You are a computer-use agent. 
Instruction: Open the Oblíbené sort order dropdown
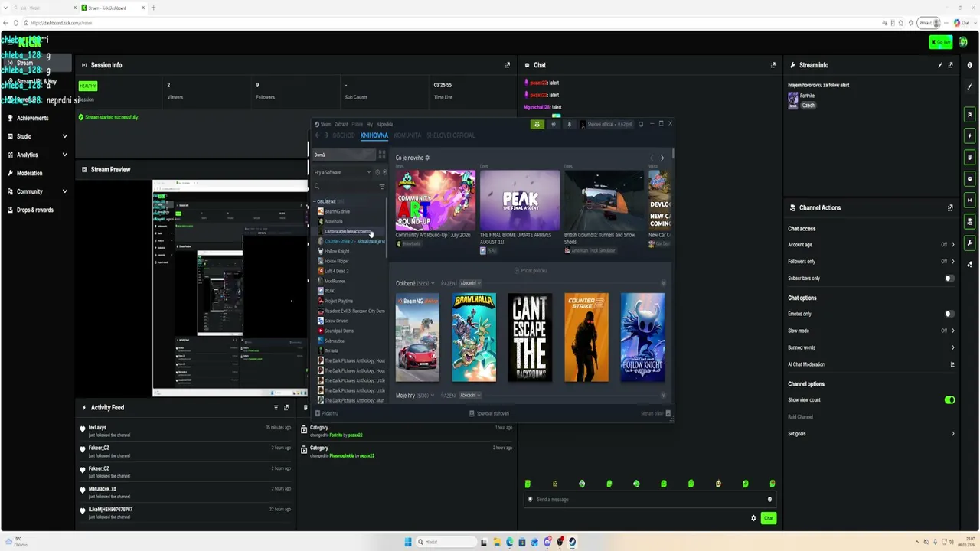click(469, 283)
